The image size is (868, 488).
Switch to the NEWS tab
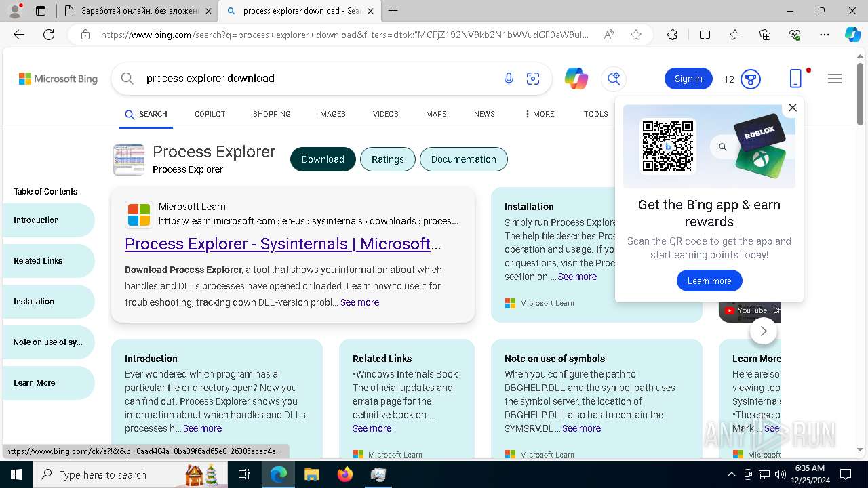[484, 114]
